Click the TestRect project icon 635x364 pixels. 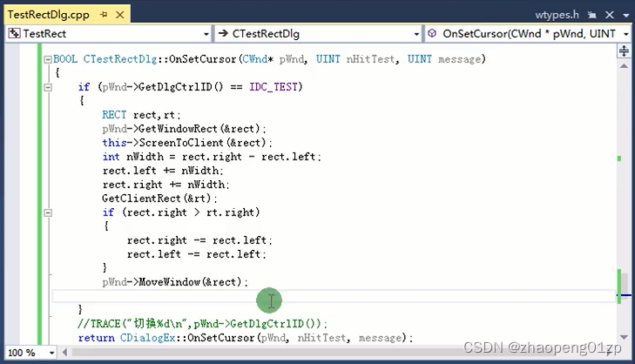[14, 34]
